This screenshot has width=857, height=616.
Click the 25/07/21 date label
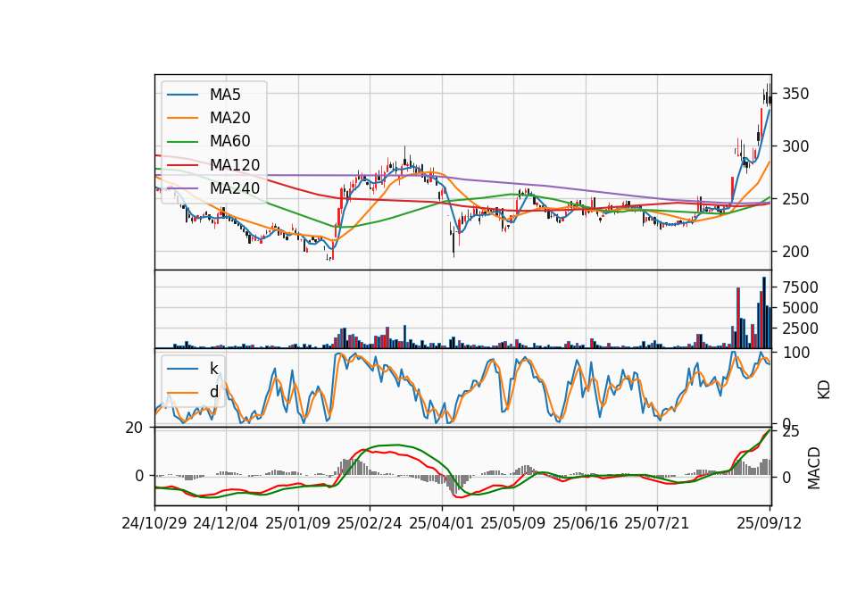click(x=657, y=523)
